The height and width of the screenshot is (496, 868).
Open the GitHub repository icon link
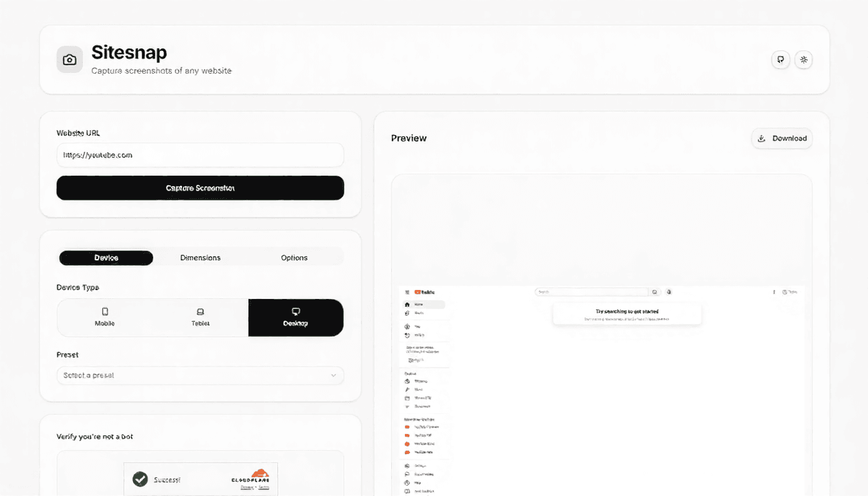coord(781,60)
